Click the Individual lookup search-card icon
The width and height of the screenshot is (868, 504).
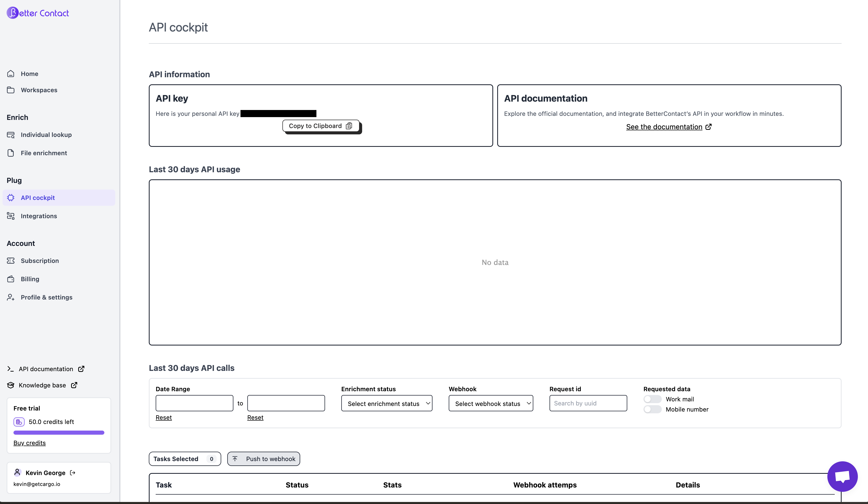click(11, 135)
